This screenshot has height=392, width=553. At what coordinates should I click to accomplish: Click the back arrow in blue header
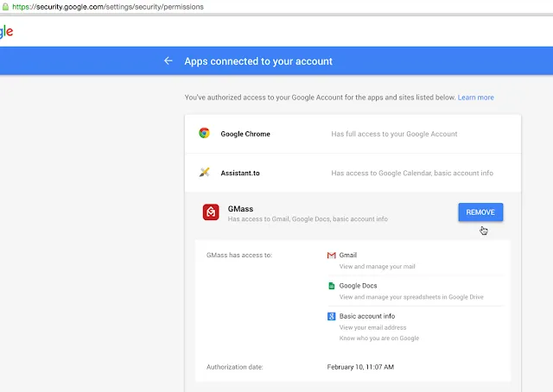tap(168, 61)
